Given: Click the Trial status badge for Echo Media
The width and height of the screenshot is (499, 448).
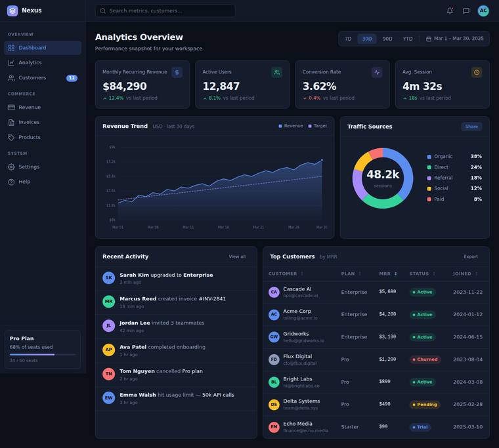Looking at the screenshot, I should [420, 427].
